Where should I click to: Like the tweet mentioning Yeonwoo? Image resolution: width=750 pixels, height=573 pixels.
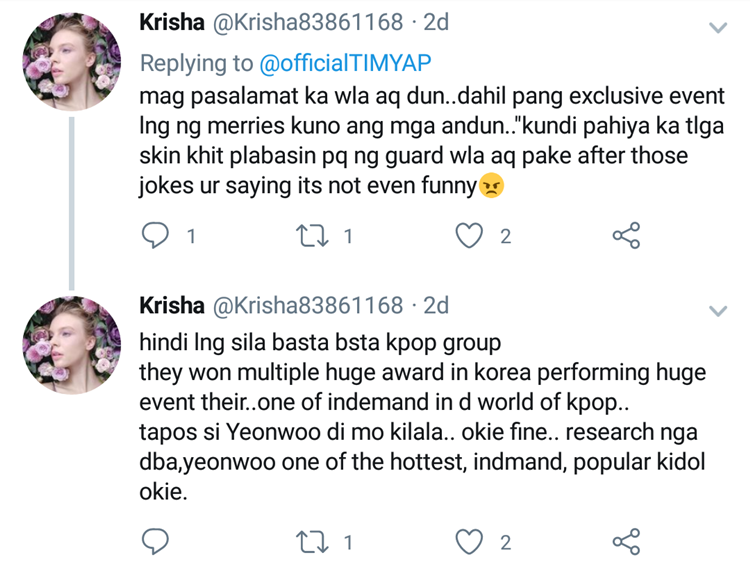tap(468, 543)
